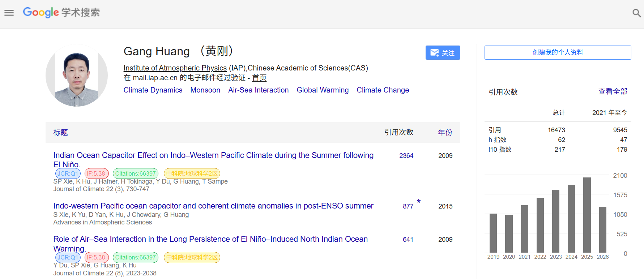Image resolution: width=644 pixels, height=279 pixels.
Task: Sort by 标题 column header
Action: (60, 133)
